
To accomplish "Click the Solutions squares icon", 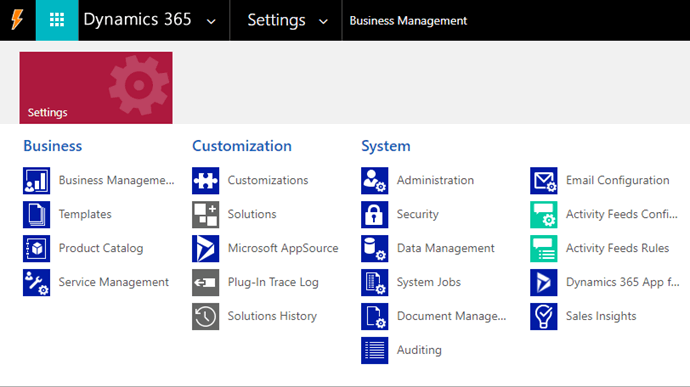I will click(x=206, y=214).
